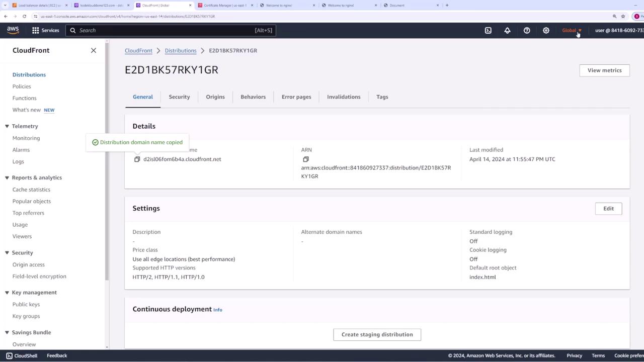
Task: Open Feedback in the footer
Action: (57, 355)
